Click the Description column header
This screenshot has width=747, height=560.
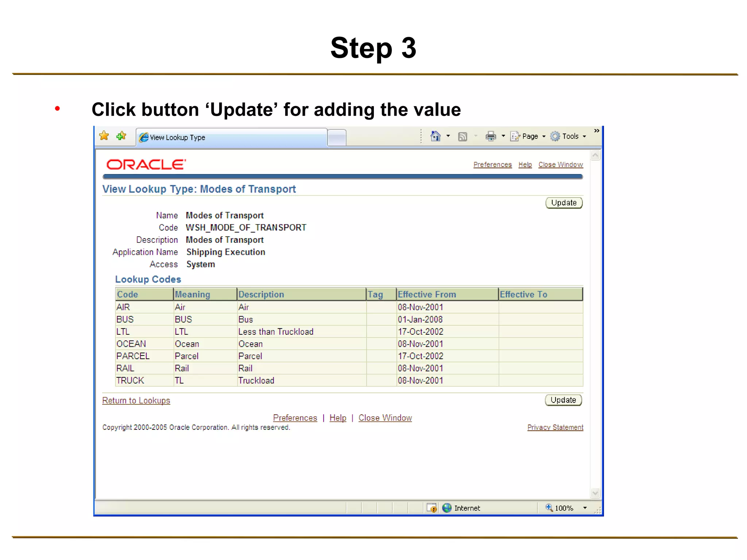pyautogui.click(x=301, y=294)
